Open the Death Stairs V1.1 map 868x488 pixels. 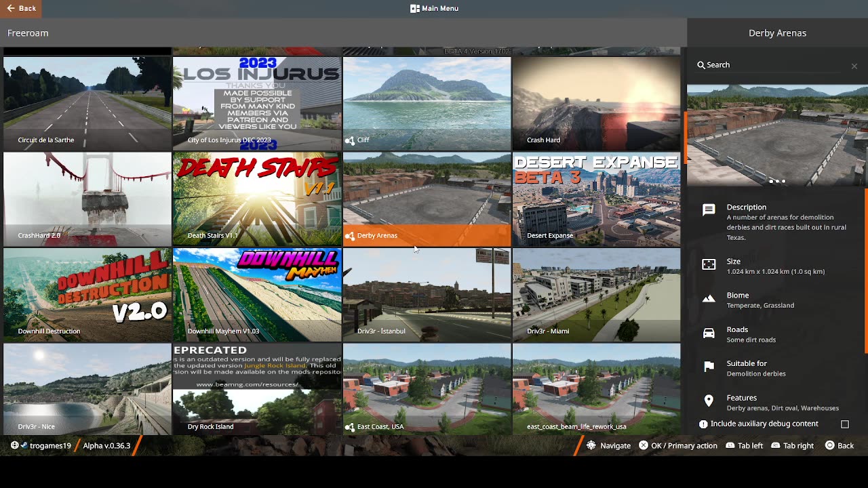tap(257, 199)
